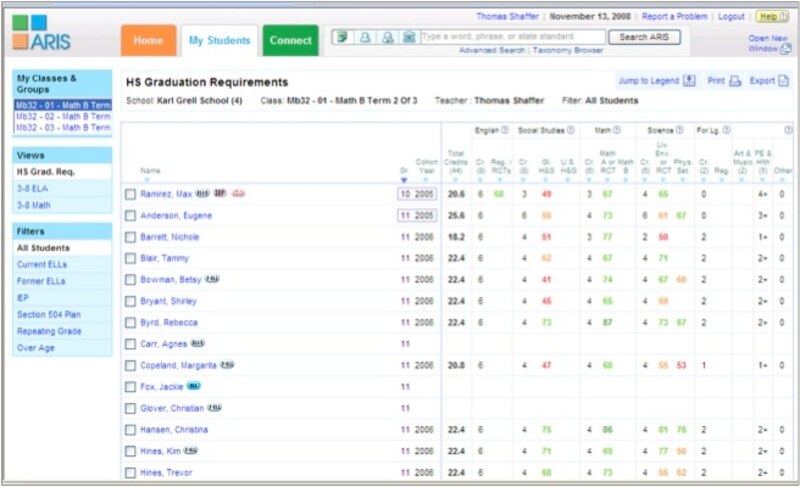Sort by the Name column arrow
800x487 pixels.
147,181
